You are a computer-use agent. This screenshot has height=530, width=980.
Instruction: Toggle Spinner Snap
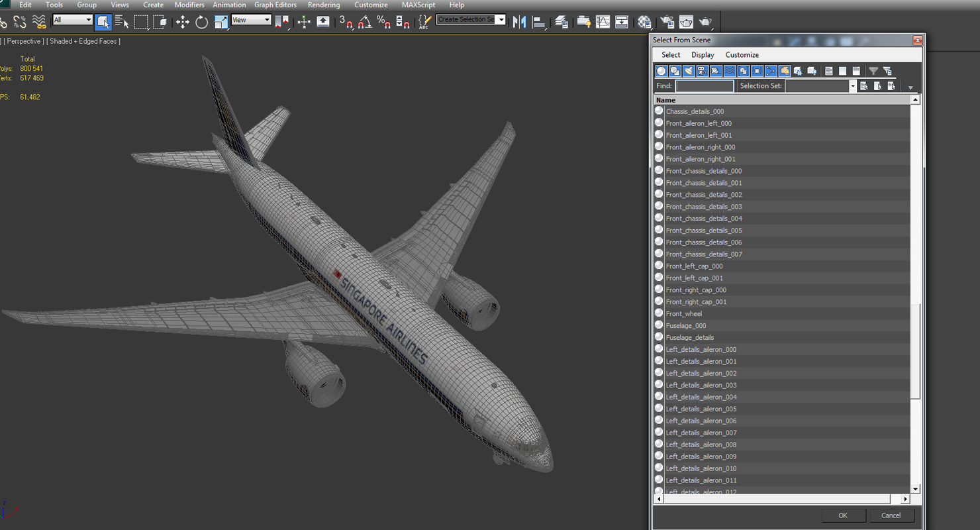[403, 22]
